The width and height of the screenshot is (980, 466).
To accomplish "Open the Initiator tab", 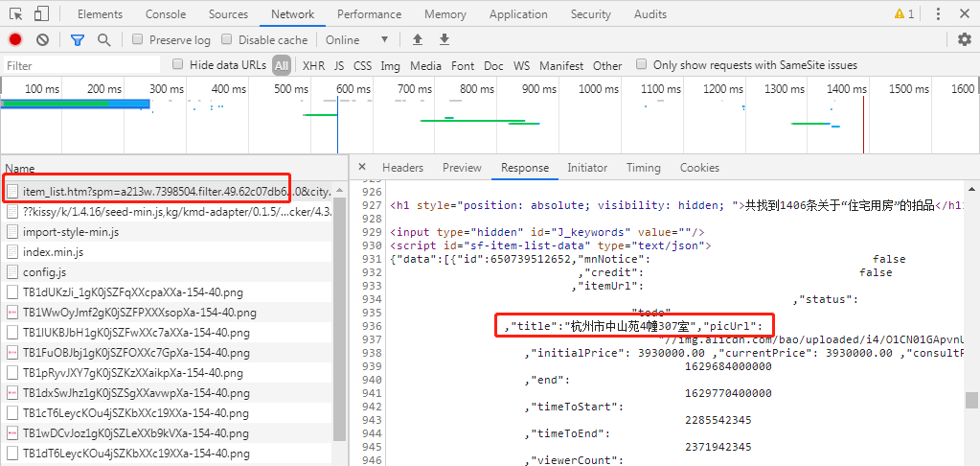I will pyautogui.click(x=587, y=168).
